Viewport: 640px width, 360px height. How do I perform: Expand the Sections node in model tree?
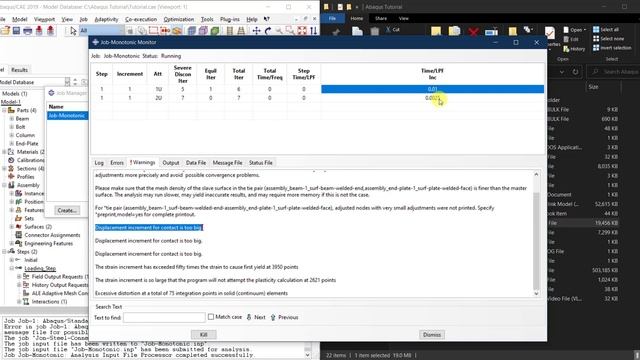4,168
